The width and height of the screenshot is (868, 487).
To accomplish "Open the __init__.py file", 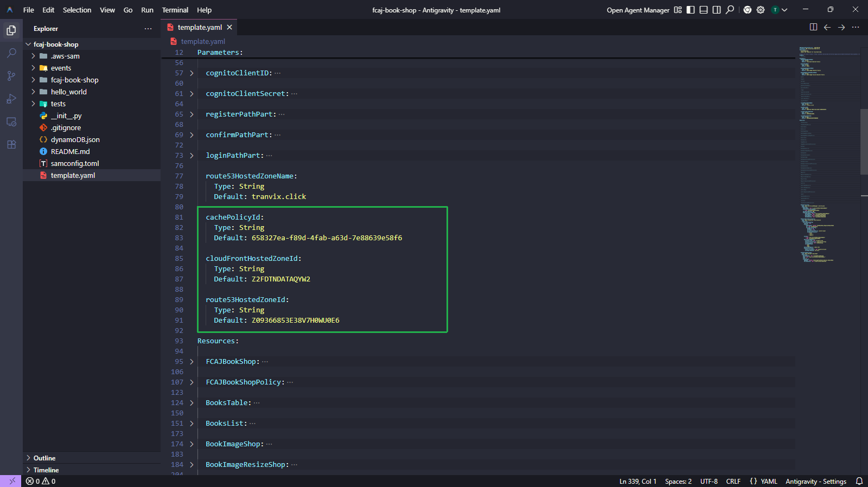I will point(66,116).
